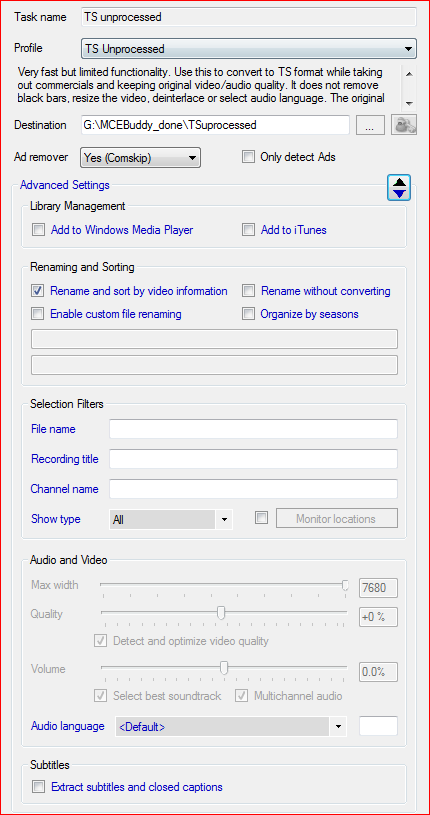Click the network credentials lock icon
The width and height of the screenshot is (430, 815).
coord(404,125)
